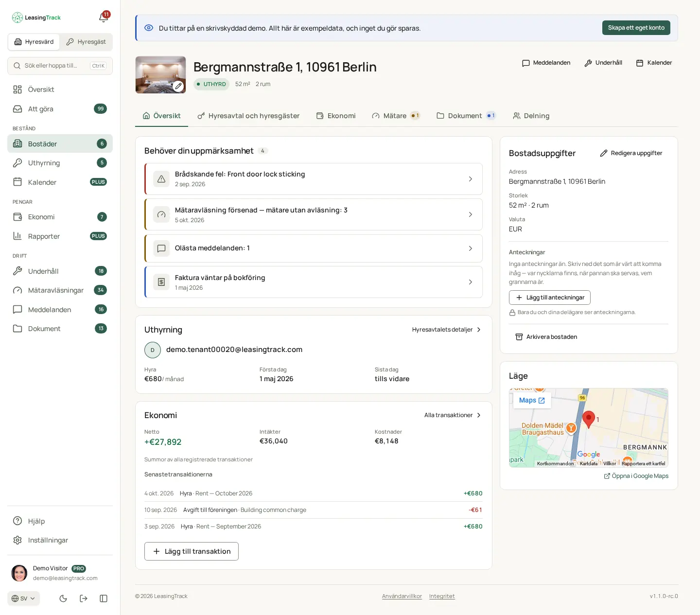The width and height of the screenshot is (700, 615).
Task: Click the log out icon
Action: point(84,598)
